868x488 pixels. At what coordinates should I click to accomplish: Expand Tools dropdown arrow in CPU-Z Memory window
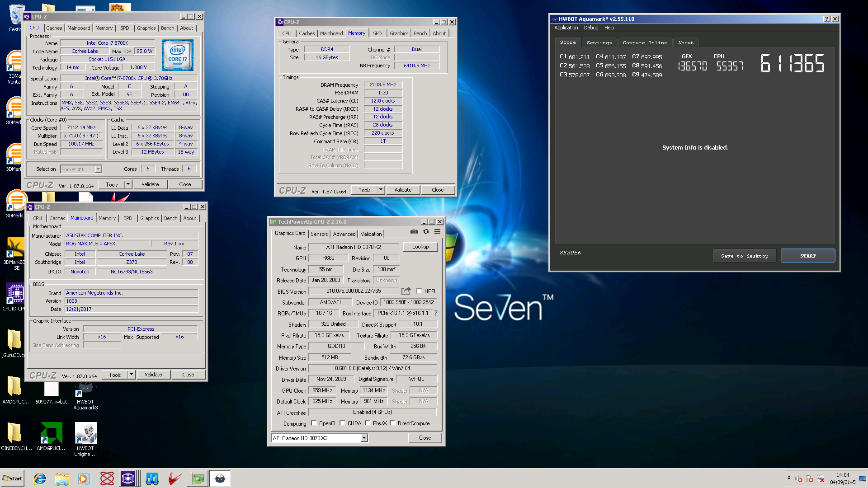[381, 190]
